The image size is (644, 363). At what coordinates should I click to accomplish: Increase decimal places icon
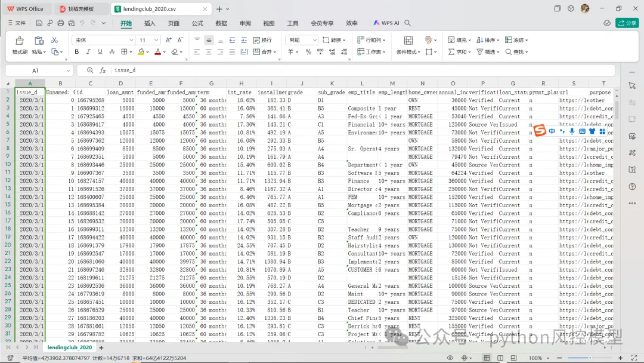332,52
